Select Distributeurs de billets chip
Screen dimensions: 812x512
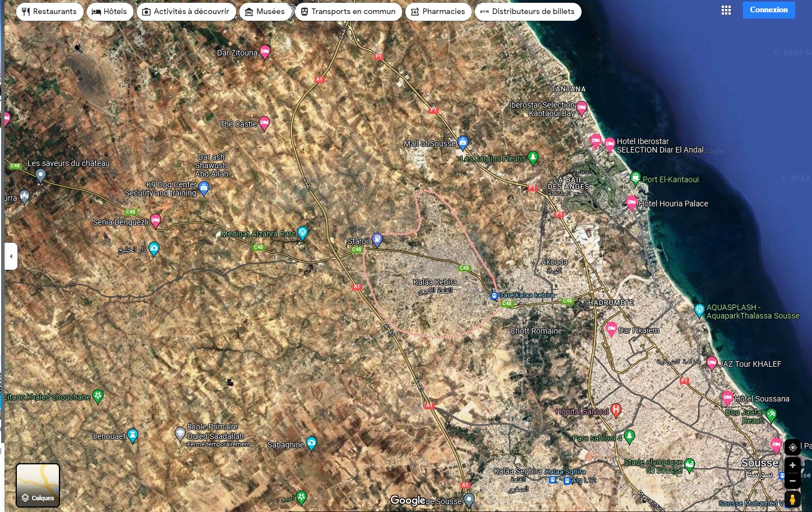527,11
